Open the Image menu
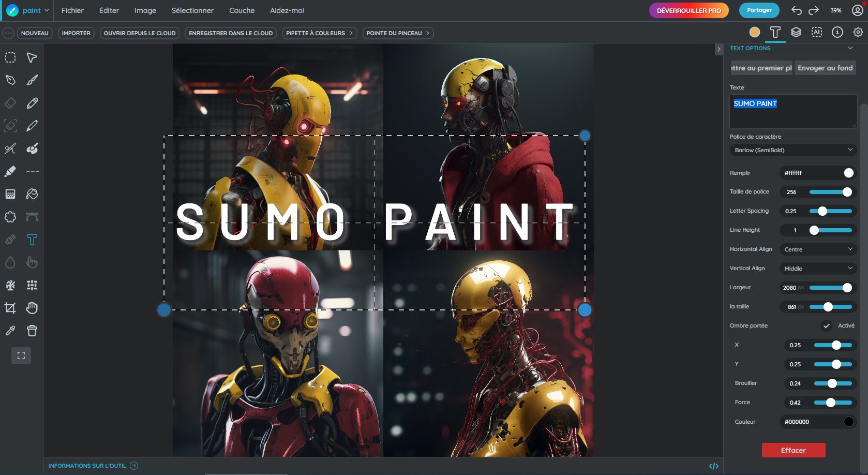Viewport: 868px width, 475px height. 145,10
